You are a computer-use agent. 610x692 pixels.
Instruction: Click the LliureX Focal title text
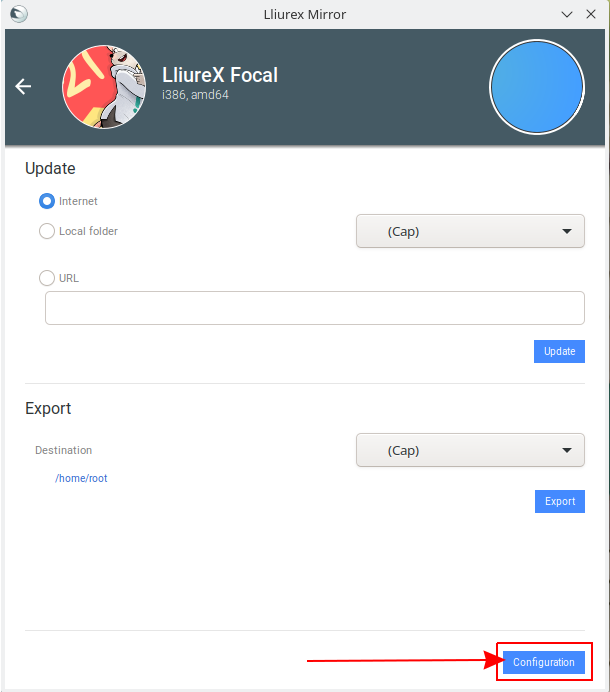click(x=220, y=75)
